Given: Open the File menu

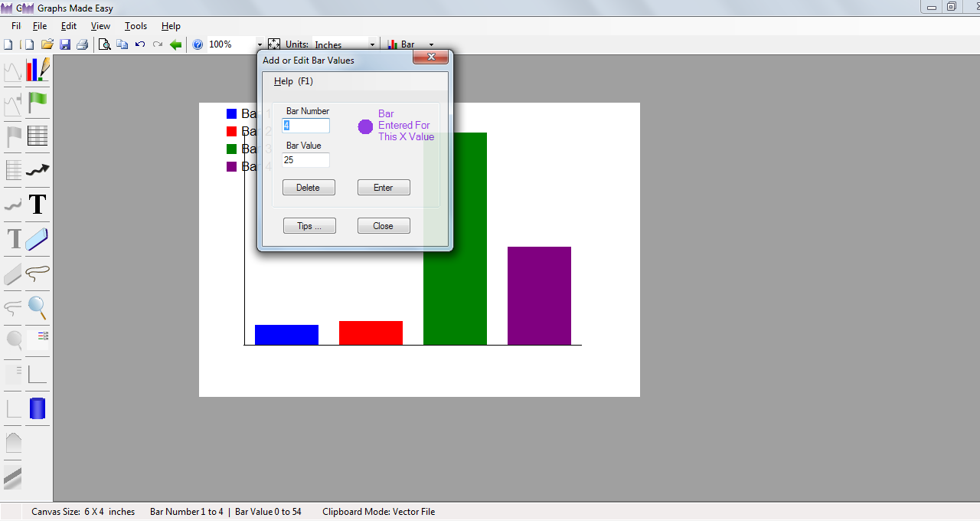Looking at the screenshot, I should [x=40, y=26].
